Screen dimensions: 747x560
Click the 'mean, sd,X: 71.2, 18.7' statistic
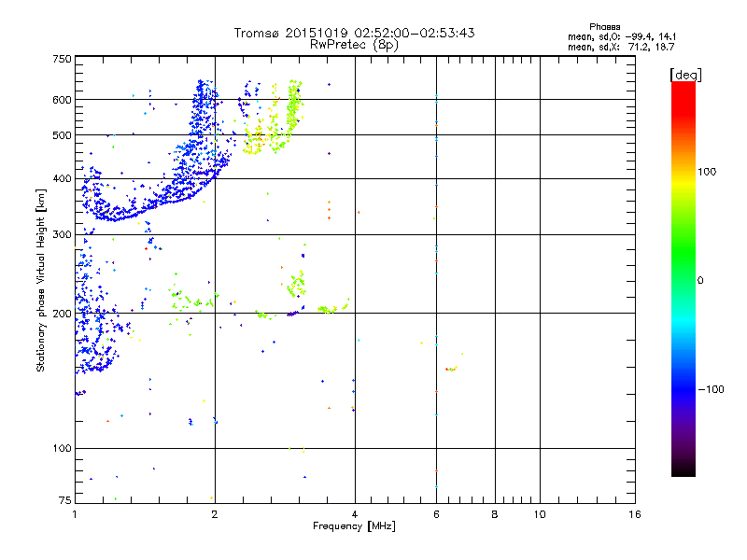[x=621, y=47]
